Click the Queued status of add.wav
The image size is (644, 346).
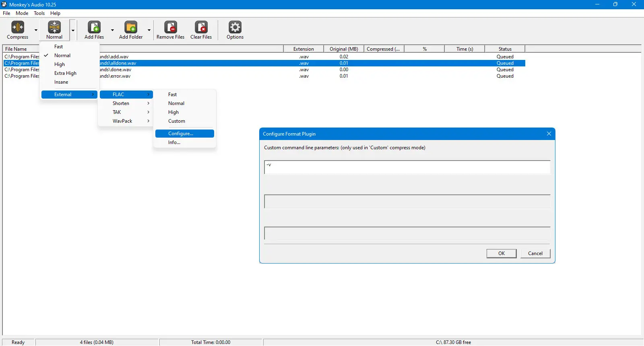(505, 57)
